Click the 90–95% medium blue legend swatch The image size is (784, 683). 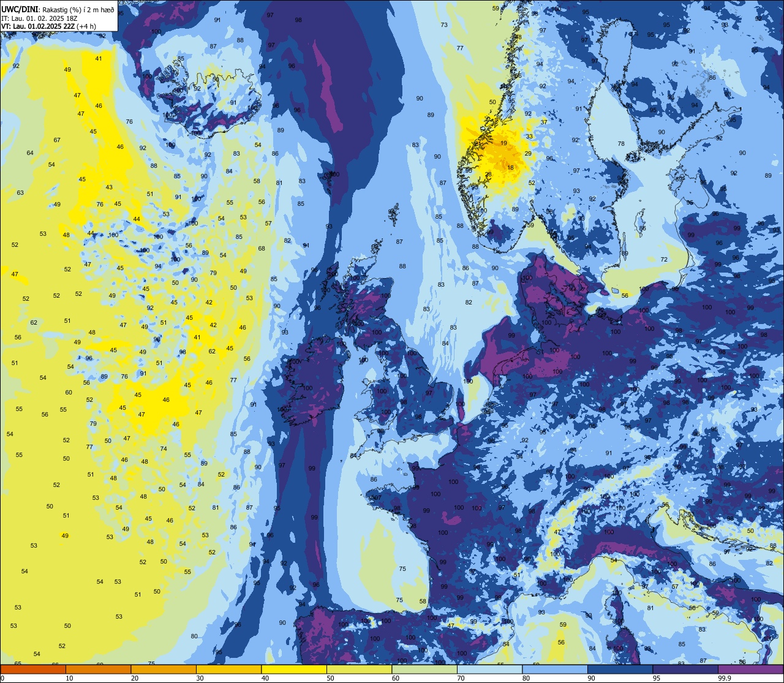(620, 669)
